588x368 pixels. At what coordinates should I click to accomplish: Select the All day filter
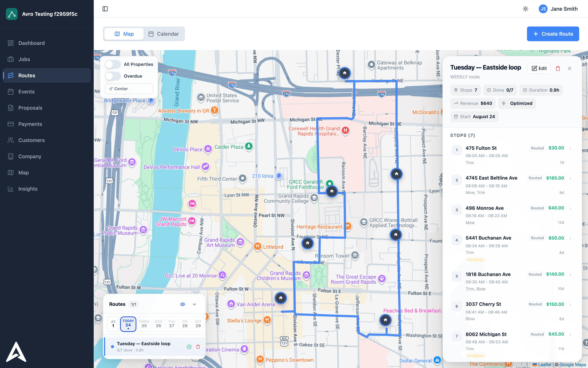point(113,324)
